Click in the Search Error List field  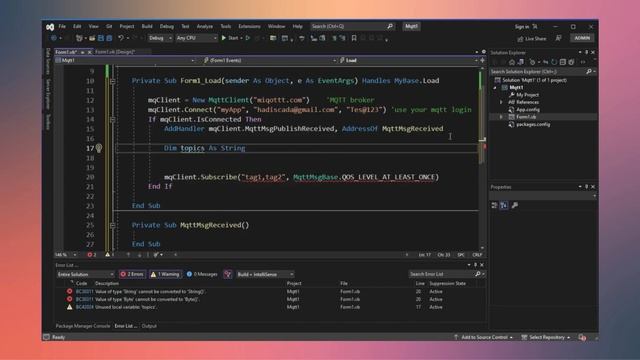(x=442, y=274)
